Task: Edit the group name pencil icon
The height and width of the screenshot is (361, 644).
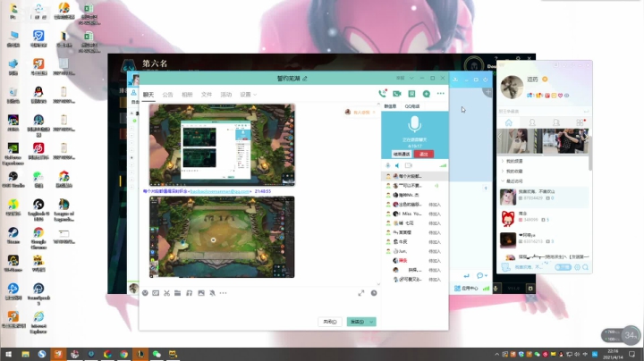Action: (x=305, y=79)
